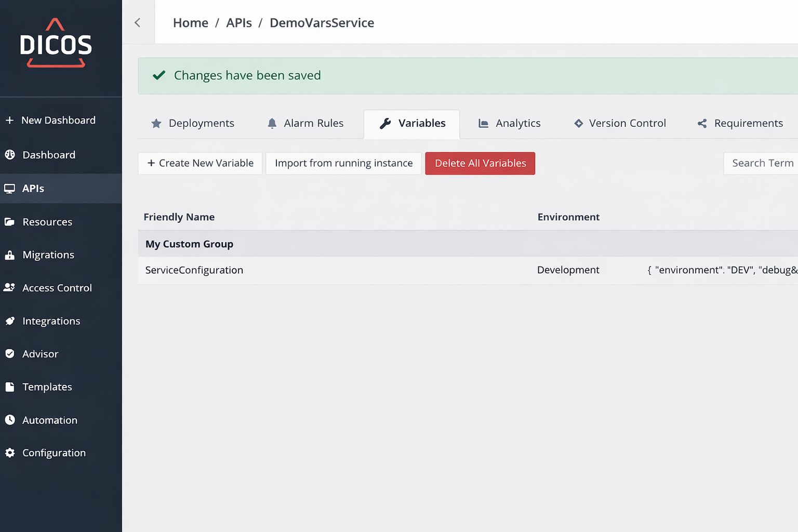Viewport: 798px width, 532px height.
Task: Open Templates in the sidebar
Action: click(47, 387)
